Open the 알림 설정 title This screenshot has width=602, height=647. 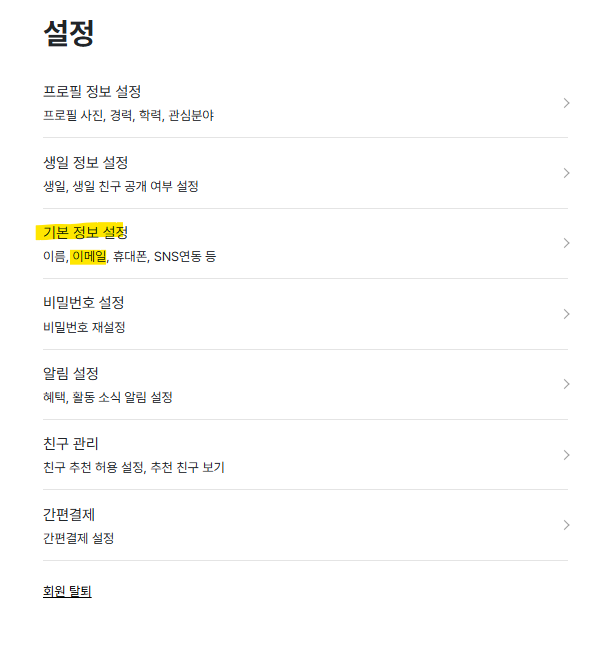pos(71,373)
